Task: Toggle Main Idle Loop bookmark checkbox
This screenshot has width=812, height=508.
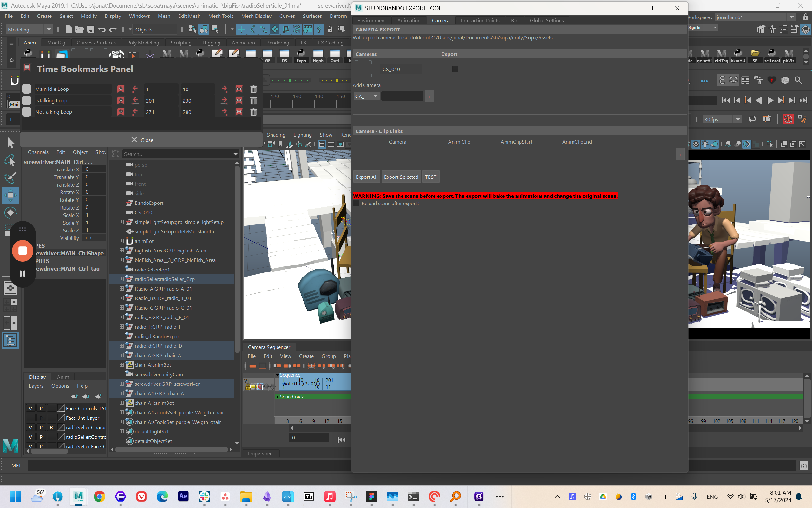Action: (27, 89)
